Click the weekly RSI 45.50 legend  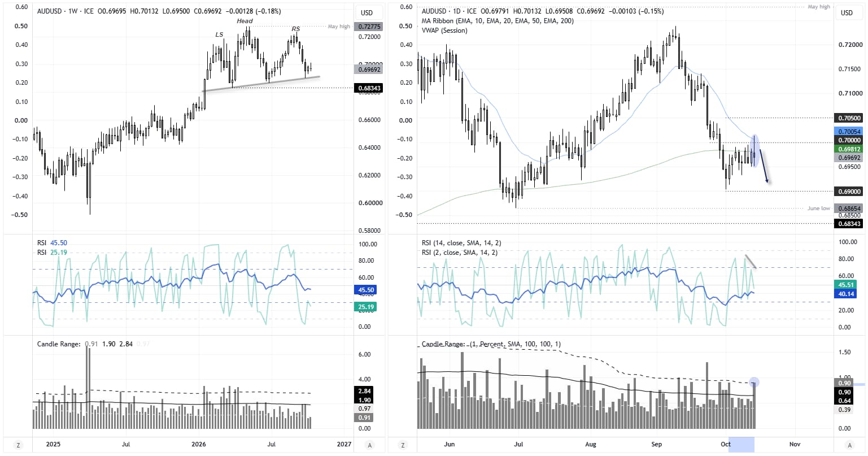[x=52, y=243]
